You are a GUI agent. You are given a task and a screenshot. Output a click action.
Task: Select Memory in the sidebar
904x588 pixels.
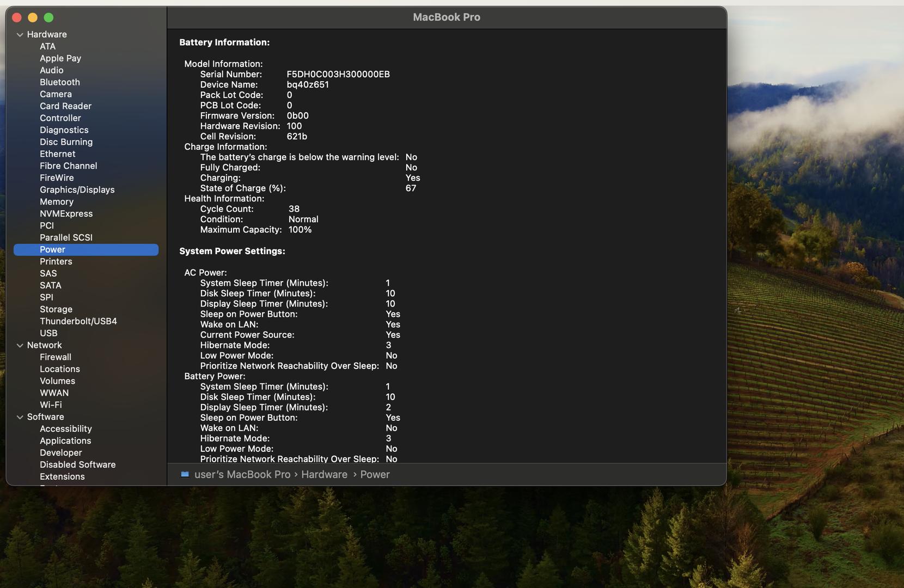pyautogui.click(x=57, y=202)
